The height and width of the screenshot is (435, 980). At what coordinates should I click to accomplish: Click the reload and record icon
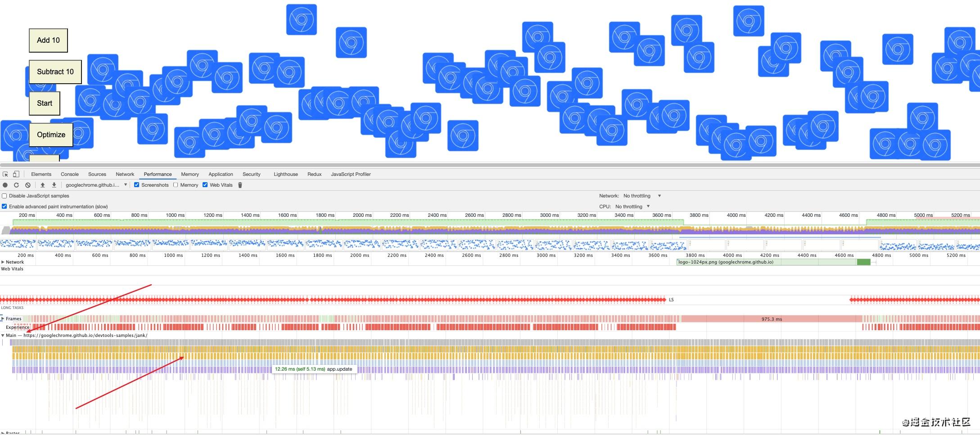[17, 185]
